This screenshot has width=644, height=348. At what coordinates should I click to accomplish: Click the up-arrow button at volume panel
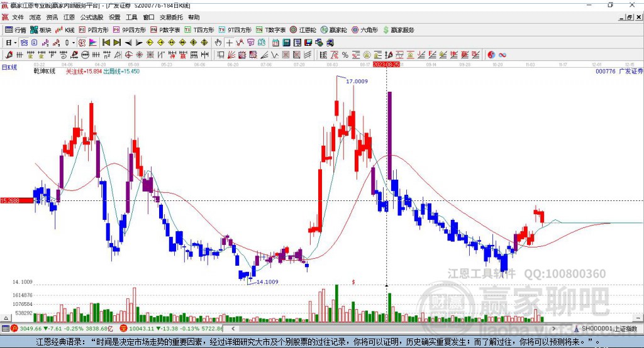(x=6, y=318)
